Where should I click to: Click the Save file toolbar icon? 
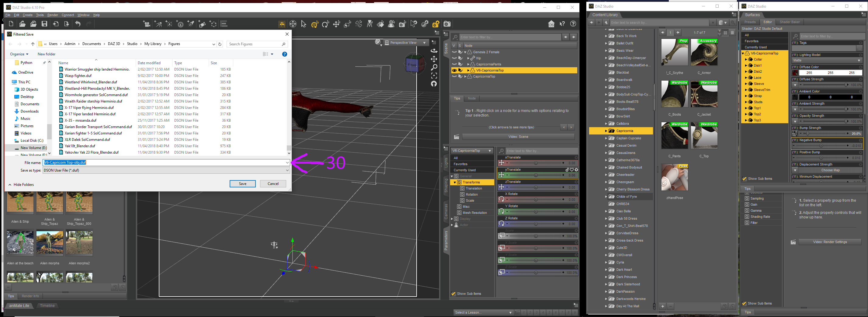click(44, 24)
